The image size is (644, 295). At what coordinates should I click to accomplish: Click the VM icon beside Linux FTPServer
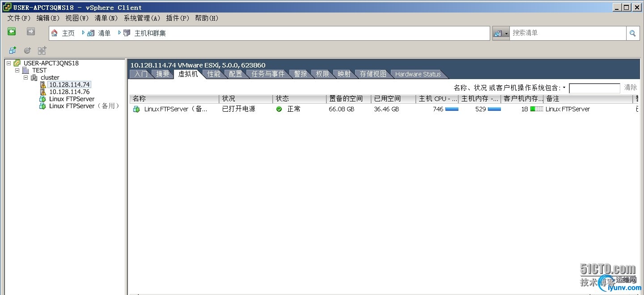tap(43, 99)
